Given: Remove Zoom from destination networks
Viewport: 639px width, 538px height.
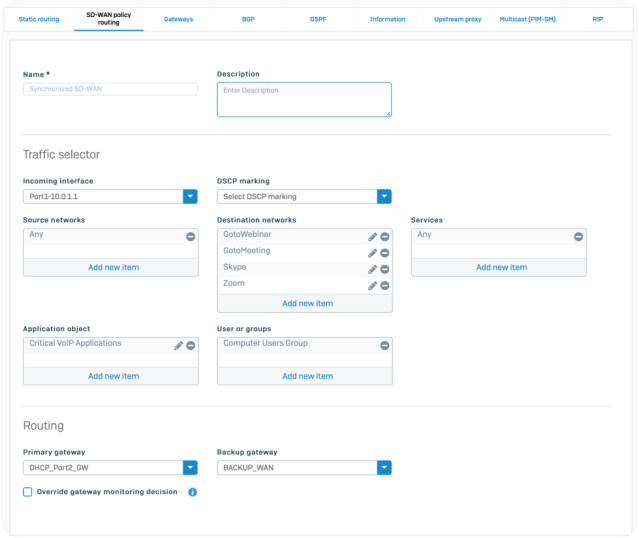Looking at the screenshot, I should [385, 285].
